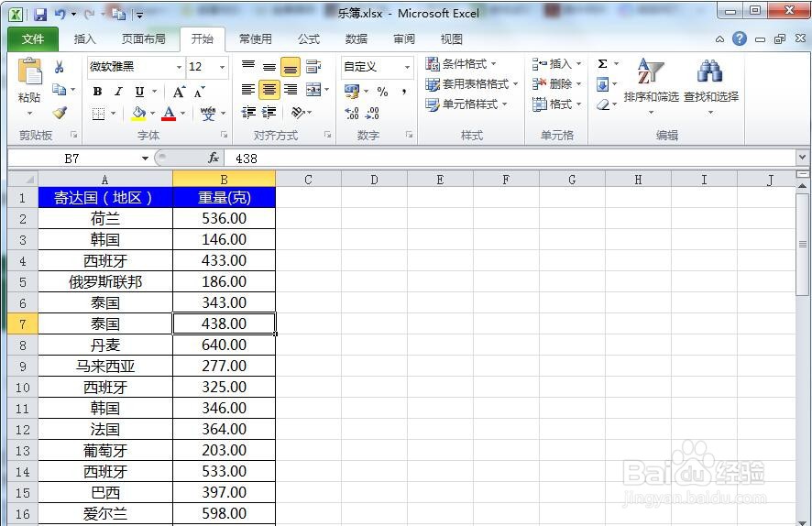This screenshot has height=526, width=812.
Task: Open the Name Box dropdown arrow
Action: click(145, 159)
